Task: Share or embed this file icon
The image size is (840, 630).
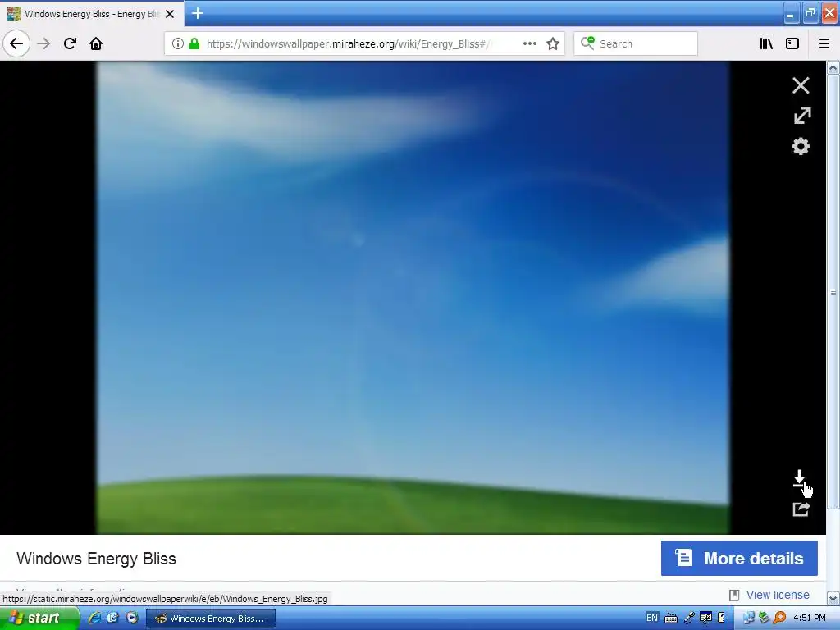Action: click(801, 509)
